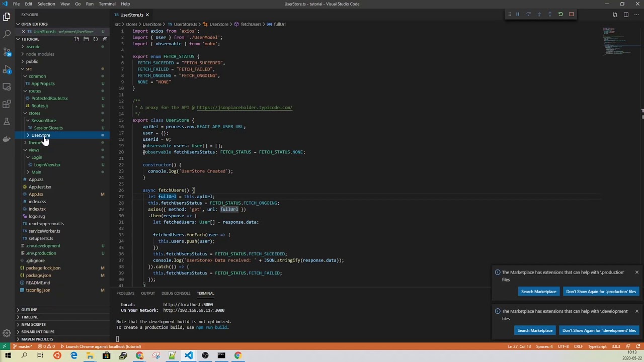
Task: Split the editor to the right
Action: [x=626, y=15]
